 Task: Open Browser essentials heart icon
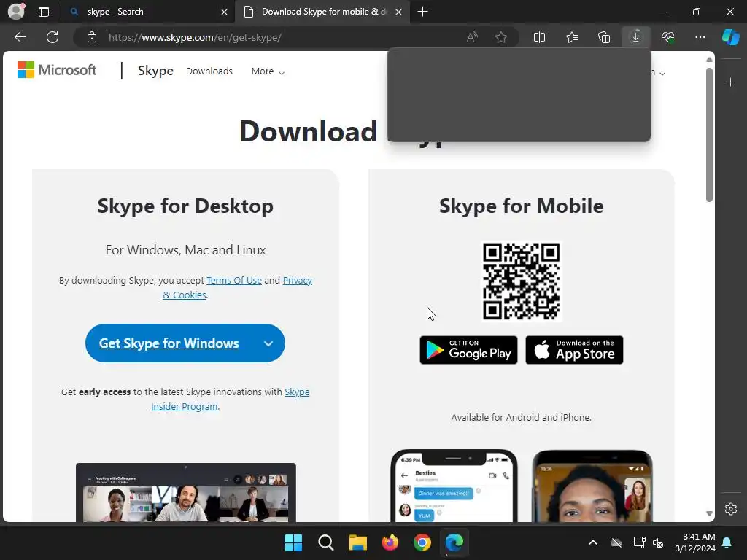pos(668,37)
